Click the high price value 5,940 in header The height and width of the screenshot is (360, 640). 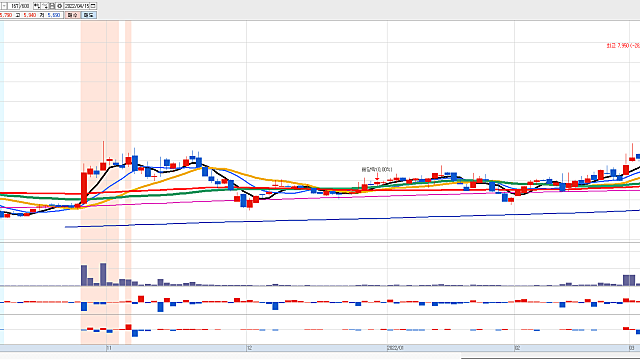[x=29, y=15]
